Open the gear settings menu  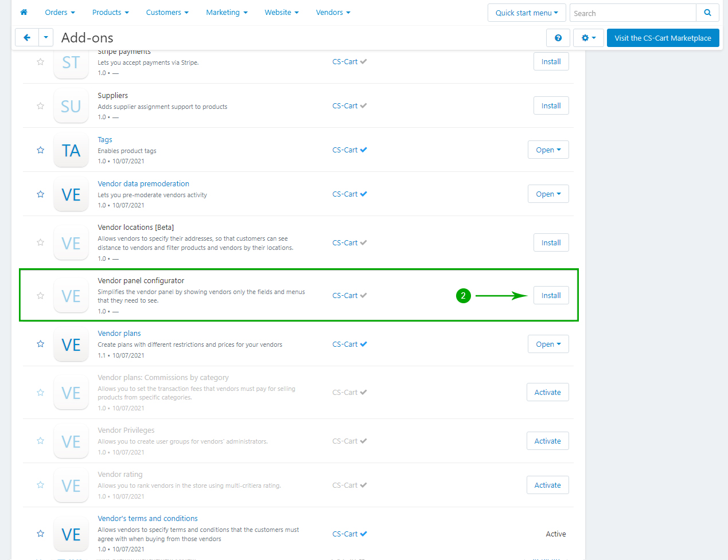[x=588, y=38]
